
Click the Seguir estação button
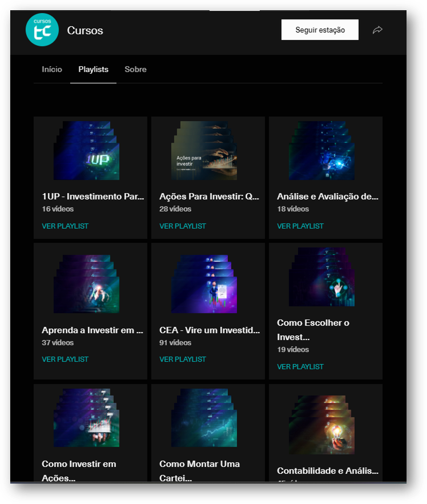click(x=320, y=30)
